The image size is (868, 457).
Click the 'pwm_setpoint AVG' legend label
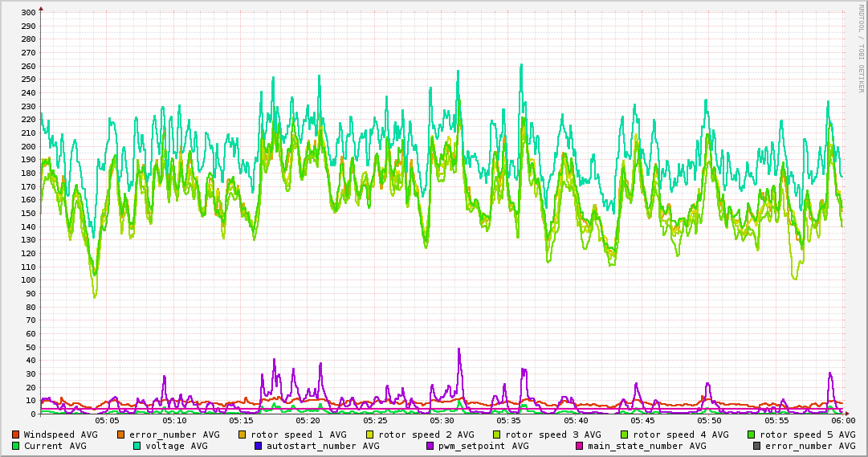tap(483, 446)
